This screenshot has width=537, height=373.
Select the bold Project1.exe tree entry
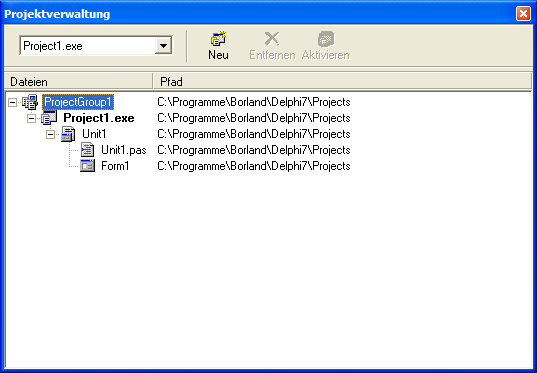tap(99, 118)
